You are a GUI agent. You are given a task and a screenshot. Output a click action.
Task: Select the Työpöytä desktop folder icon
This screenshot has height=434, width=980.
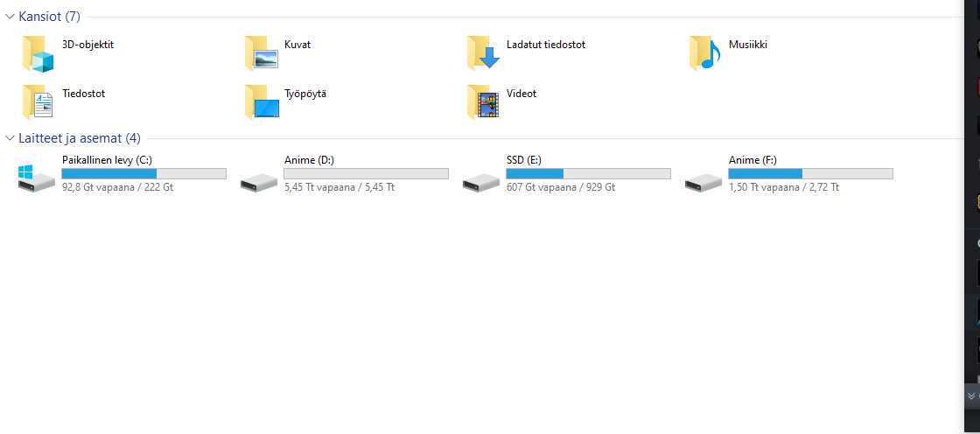click(x=261, y=101)
